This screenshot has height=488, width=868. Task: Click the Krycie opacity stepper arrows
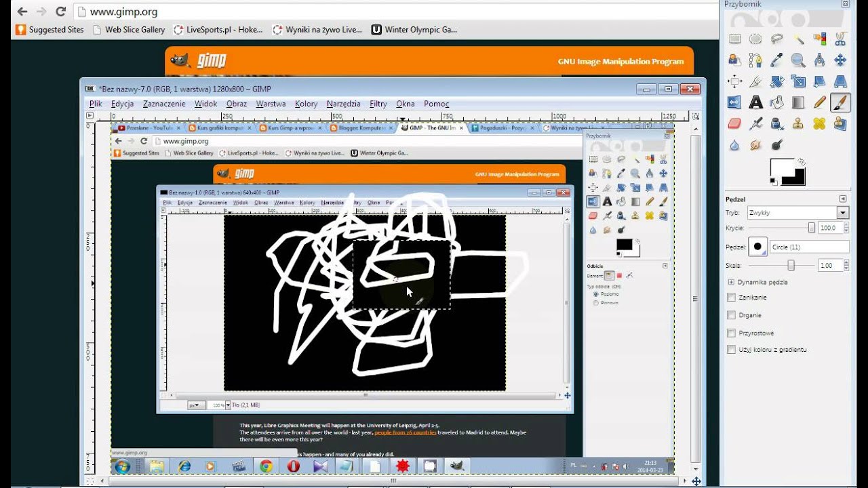846,228
